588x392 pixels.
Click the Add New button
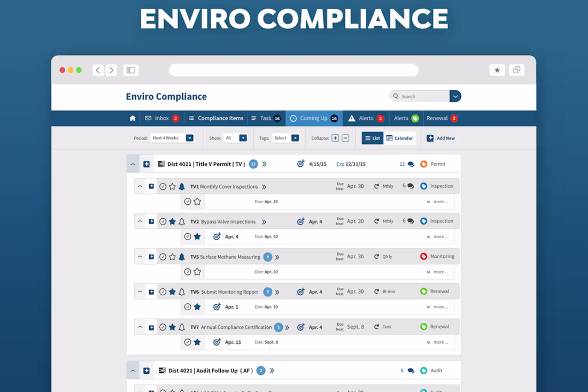click(x=441, y=137)
